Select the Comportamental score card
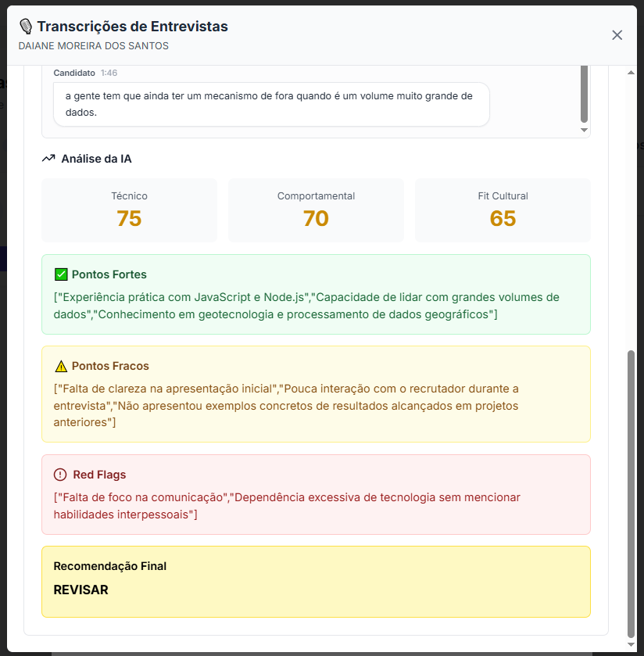Viewport: 644px width, 656px height. 316,210
